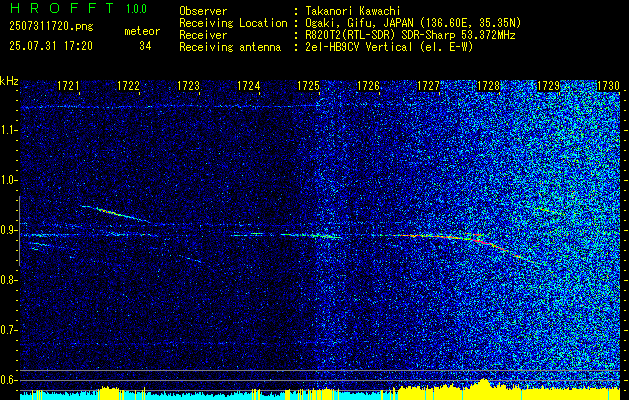629x400 pixels.
Task: Select the filename 2507311720.png
Action: coord(51,27)
